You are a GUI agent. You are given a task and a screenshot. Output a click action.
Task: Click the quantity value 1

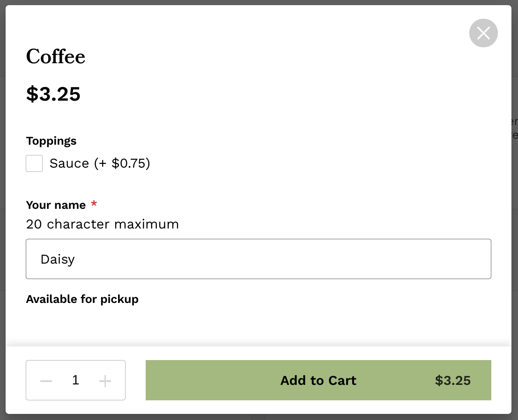(x=76, y=380)
